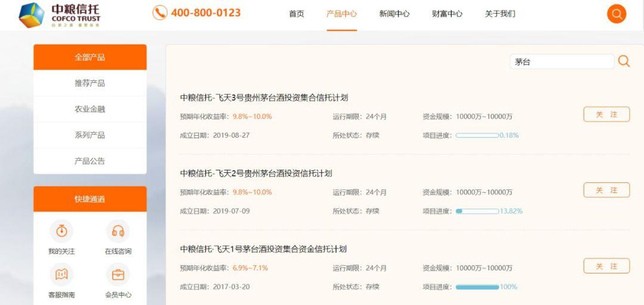Open 新闻中心 navigation item
The image size is (644, 305).
(x=394, y=14)
